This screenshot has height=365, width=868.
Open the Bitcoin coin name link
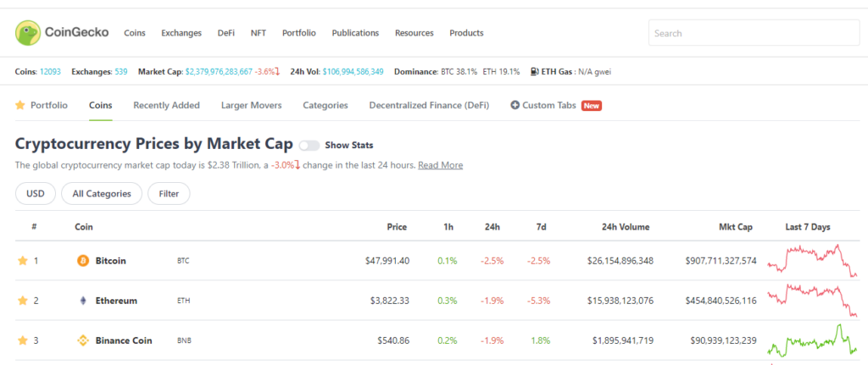tap(111, 261)
